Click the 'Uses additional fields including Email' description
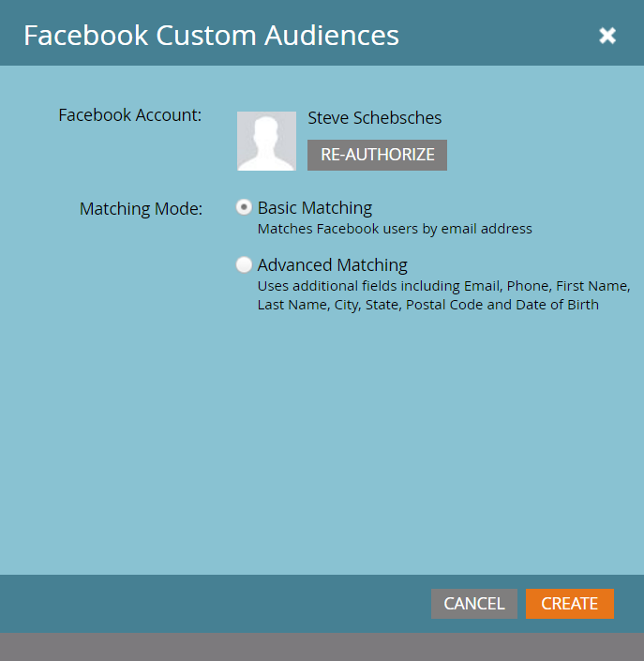Image resolution: width=644 pixels, height=661 pixels. point(443,295)
